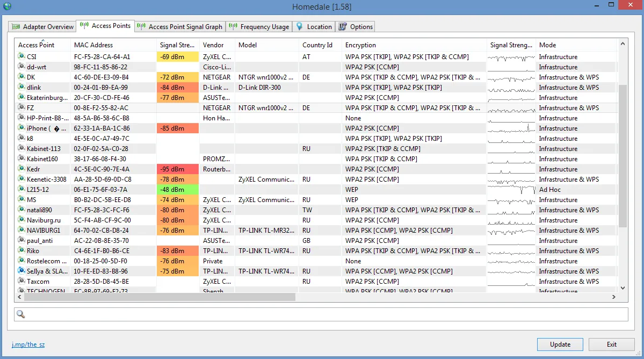Click the Homedale globe icon in title bar
Viewport: 644px width, 359px height.
coord(7,6)
